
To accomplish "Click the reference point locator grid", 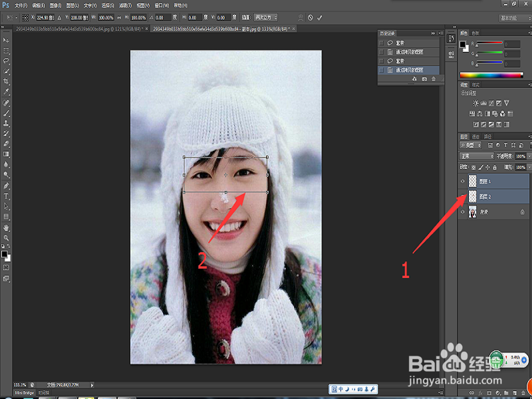I will (x=25, y=18).
